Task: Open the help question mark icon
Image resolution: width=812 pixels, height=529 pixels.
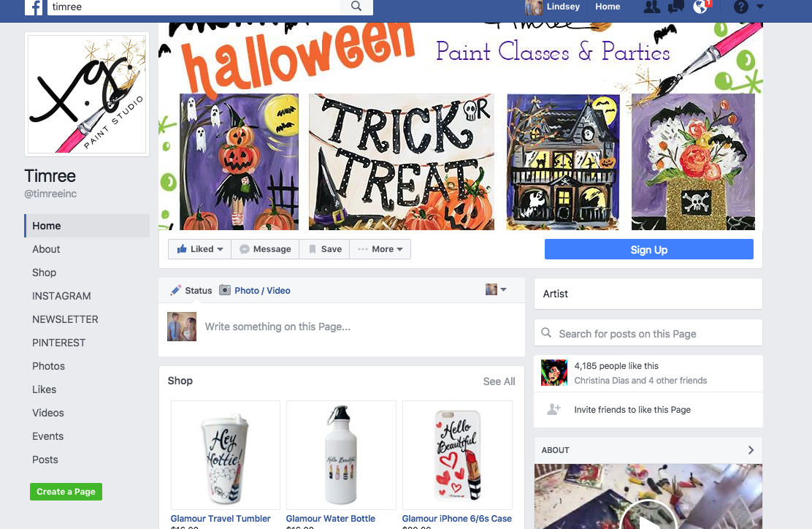Action: click(x=741, y=7)
